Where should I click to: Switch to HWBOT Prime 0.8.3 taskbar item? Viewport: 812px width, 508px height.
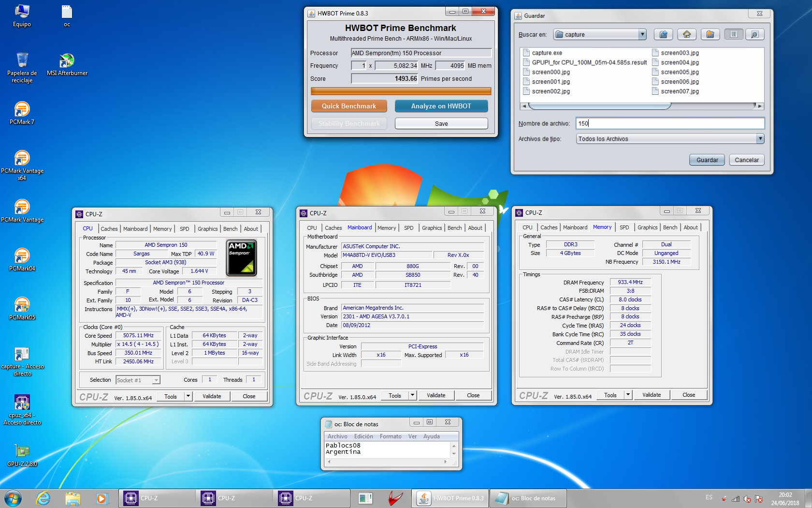point(450,498)
